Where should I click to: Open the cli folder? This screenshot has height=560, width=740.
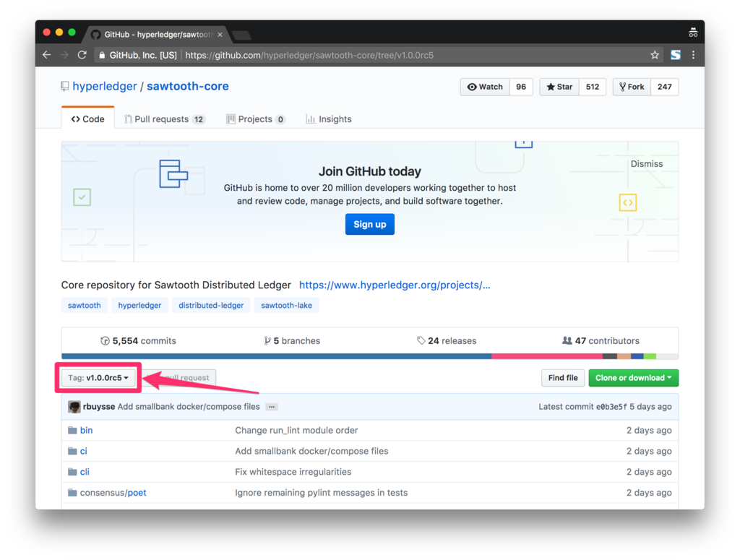tap(85, 472)
